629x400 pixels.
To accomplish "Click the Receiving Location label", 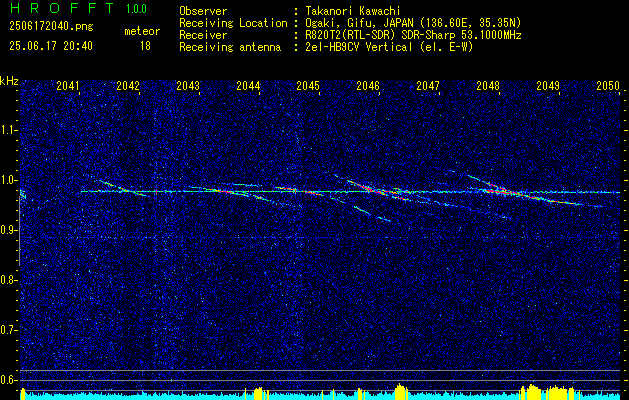I will tap(233, 23).
